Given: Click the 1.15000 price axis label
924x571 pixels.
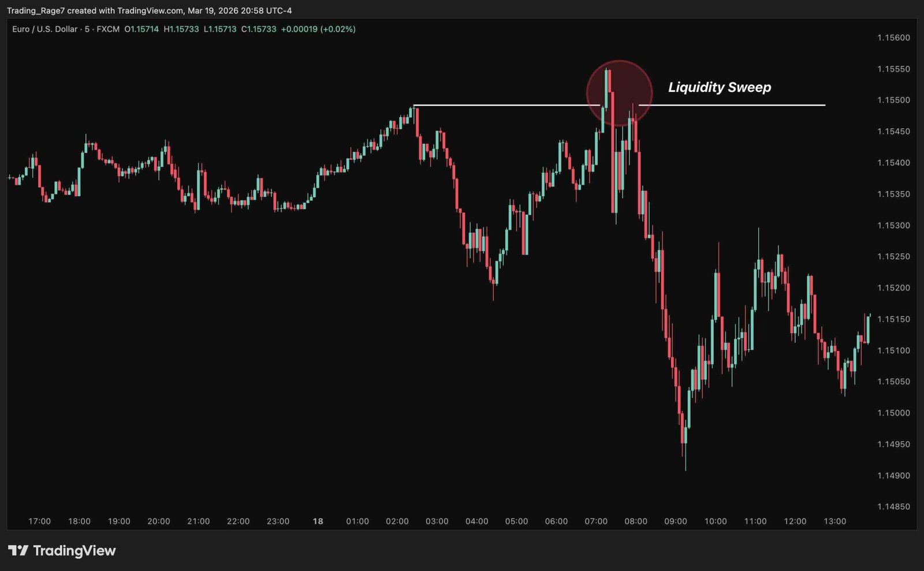Looking at the screenshot, I should point(893,413).
